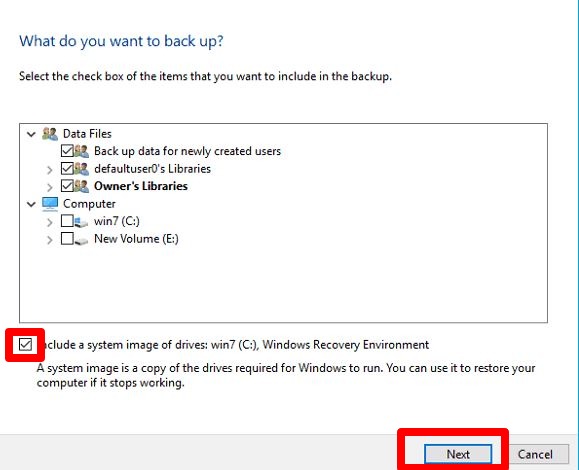This screenshot has width=579, height=470.
Task: Click the New Volume (E:) drive icon
Action: tap(81, 240)
